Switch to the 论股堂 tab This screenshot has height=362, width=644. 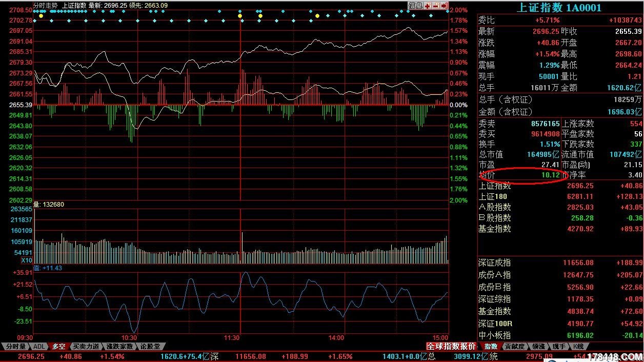click(150, 347)
